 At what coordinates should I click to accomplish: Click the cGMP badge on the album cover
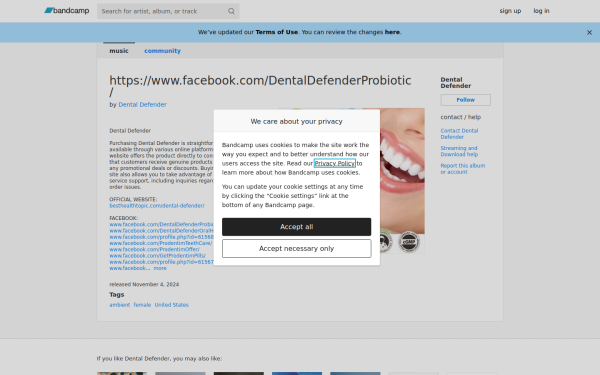click(x=409, y=242)
